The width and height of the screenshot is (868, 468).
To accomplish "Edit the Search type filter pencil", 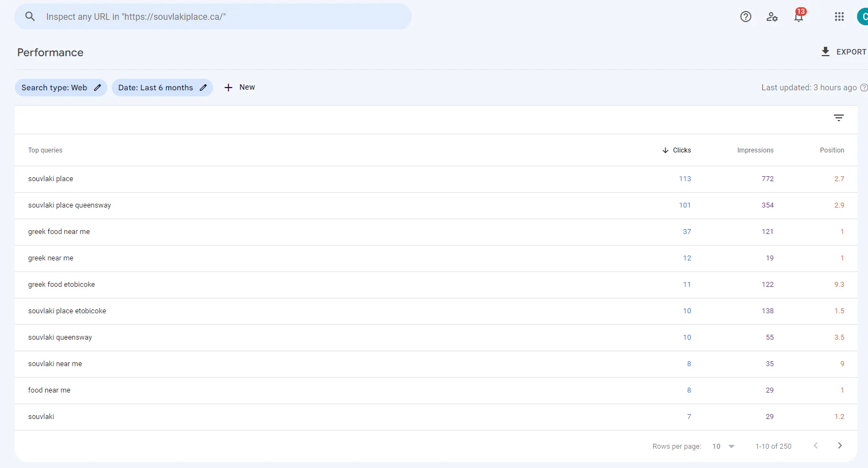I will (x=97, y=88).
